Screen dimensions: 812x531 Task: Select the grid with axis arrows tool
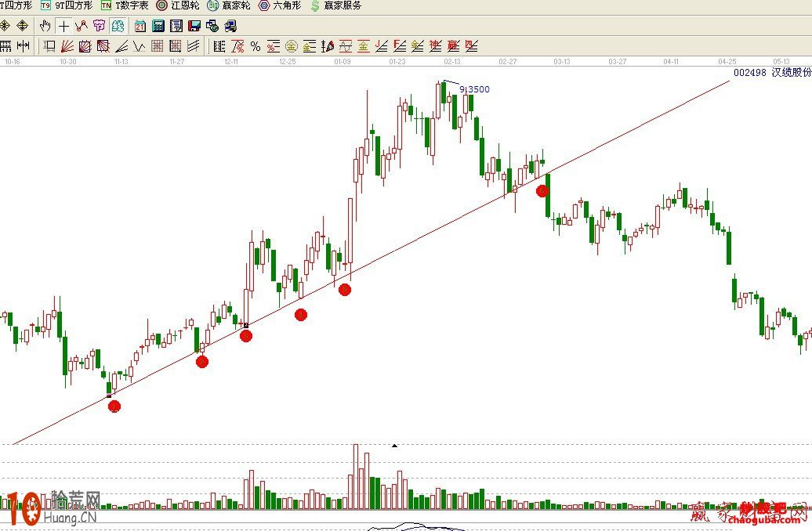tap(175, 46)
